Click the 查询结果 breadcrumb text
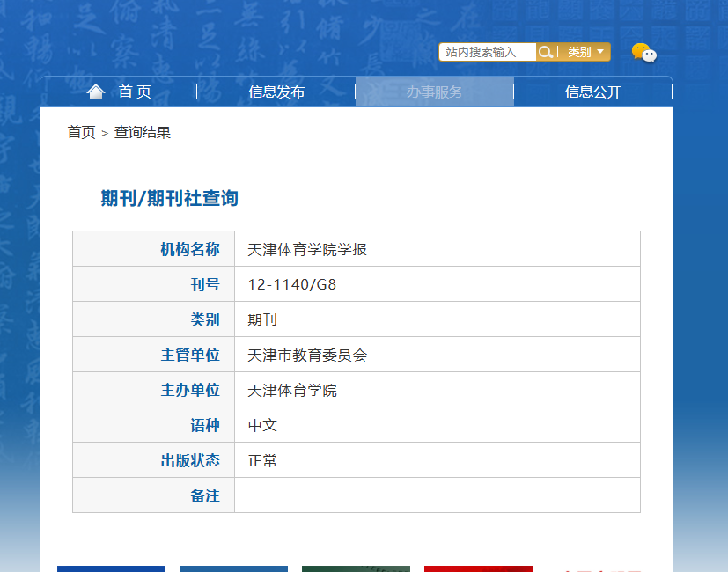 coord(143,132)
